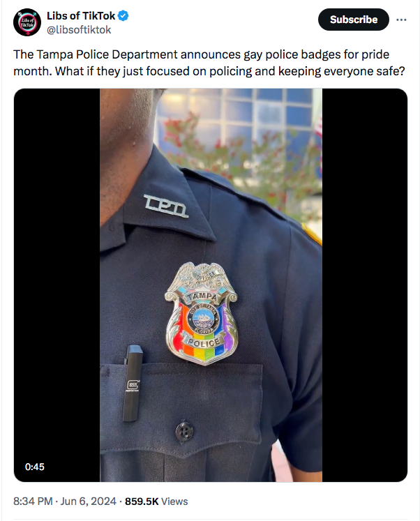This screenshot has width=420, height=521.
Task: Open the Jun 6, 2024 date link
Action: point(88,501)
